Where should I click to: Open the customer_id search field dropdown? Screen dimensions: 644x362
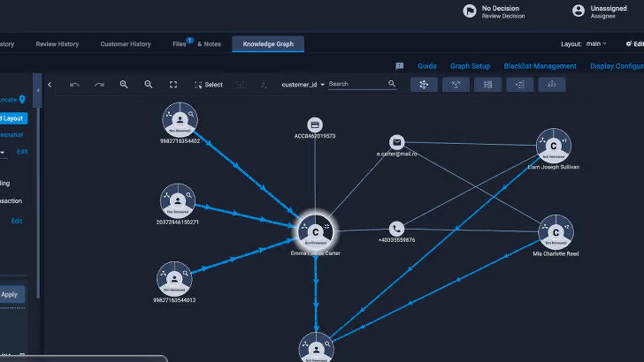(x=303, y=85)
